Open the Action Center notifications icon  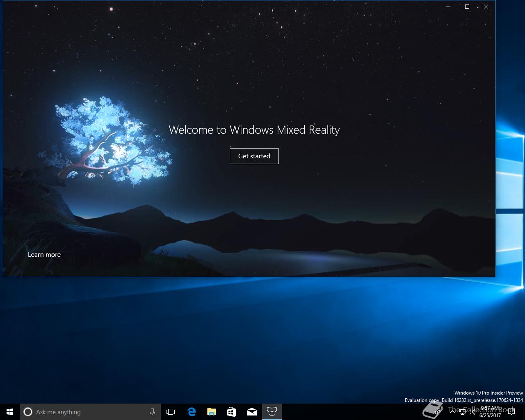(511, 412)
